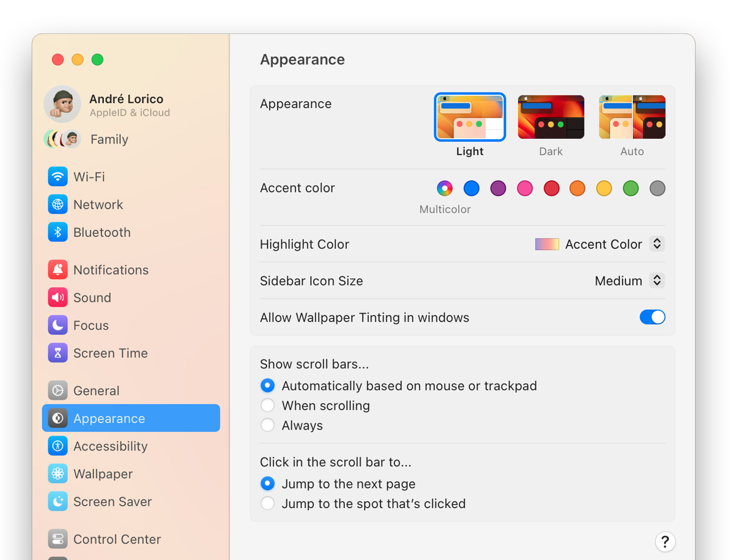Viewport: 734px width, 560px height.
Task: Select Jump to the next page
Action: pos(268,484)
